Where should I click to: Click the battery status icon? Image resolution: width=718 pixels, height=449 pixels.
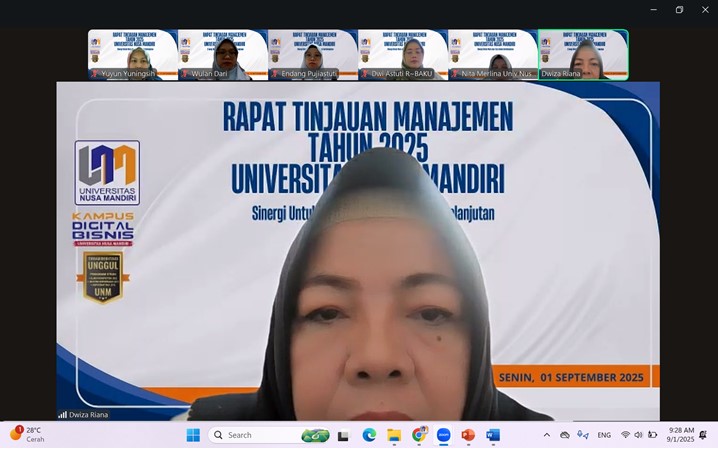(652, 435)
